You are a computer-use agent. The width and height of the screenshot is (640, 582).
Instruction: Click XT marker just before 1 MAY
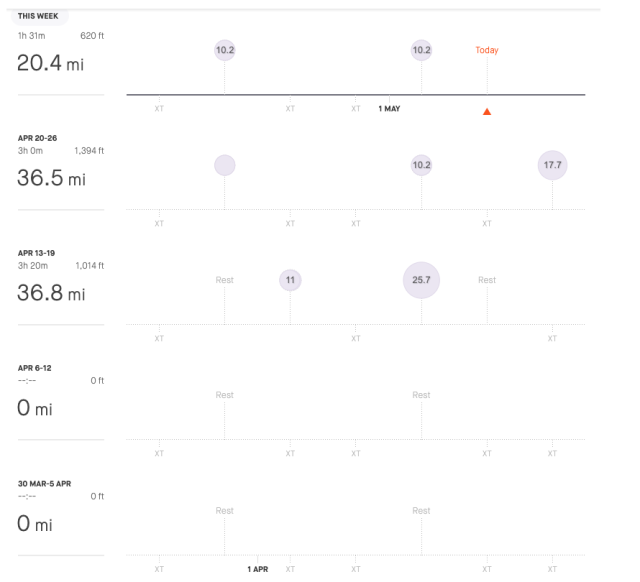pos(356,109)
